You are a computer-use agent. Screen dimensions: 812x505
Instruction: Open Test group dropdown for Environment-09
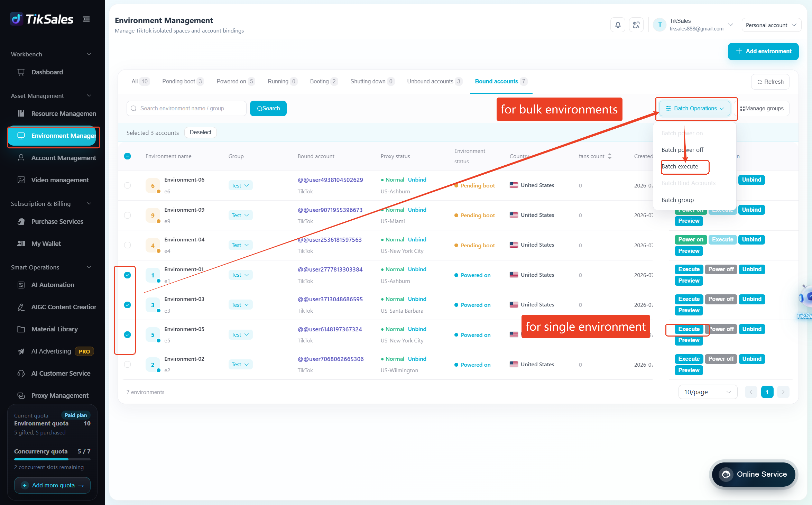coord(240,215)
